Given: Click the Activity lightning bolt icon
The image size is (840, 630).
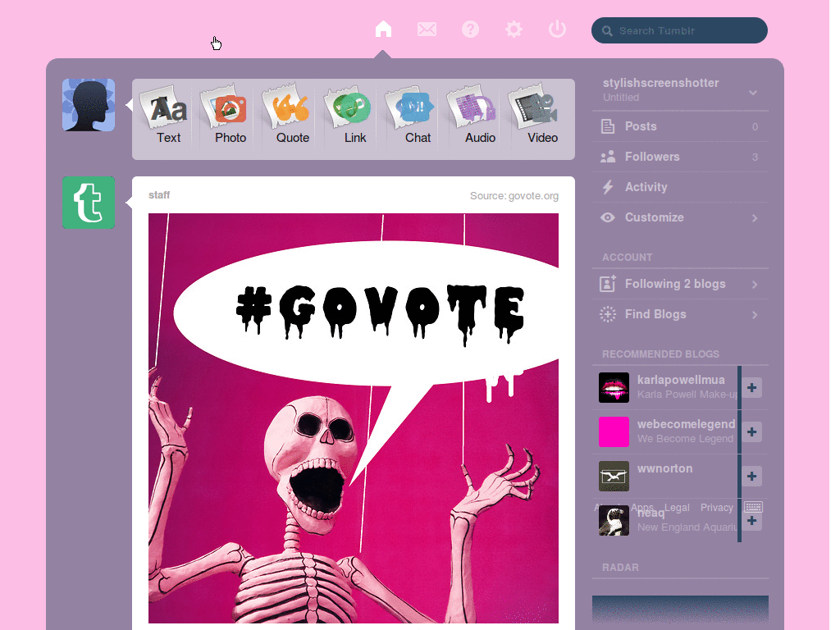Looking at the screenshot, I should 608,187.
